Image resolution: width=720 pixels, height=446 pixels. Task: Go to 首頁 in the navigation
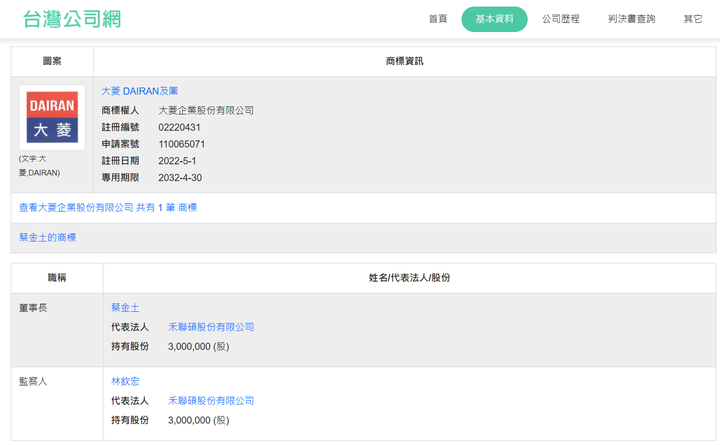(x=438, y=19)
